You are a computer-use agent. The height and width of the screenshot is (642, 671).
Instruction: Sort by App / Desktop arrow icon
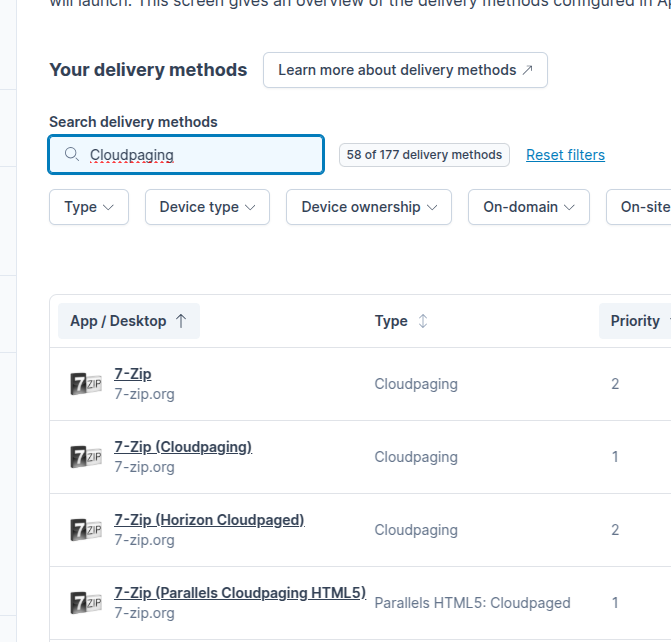(181, 321)
